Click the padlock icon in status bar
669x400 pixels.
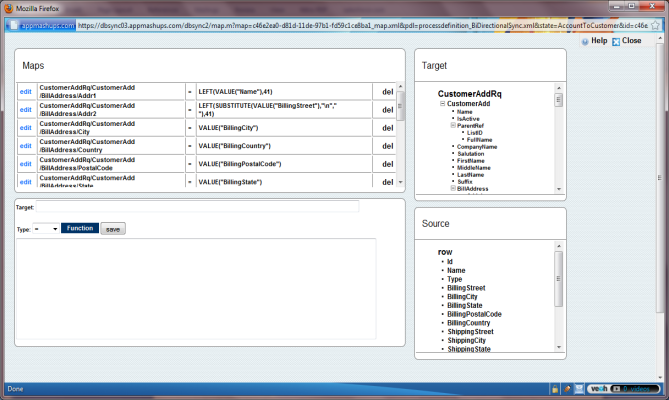554,388
